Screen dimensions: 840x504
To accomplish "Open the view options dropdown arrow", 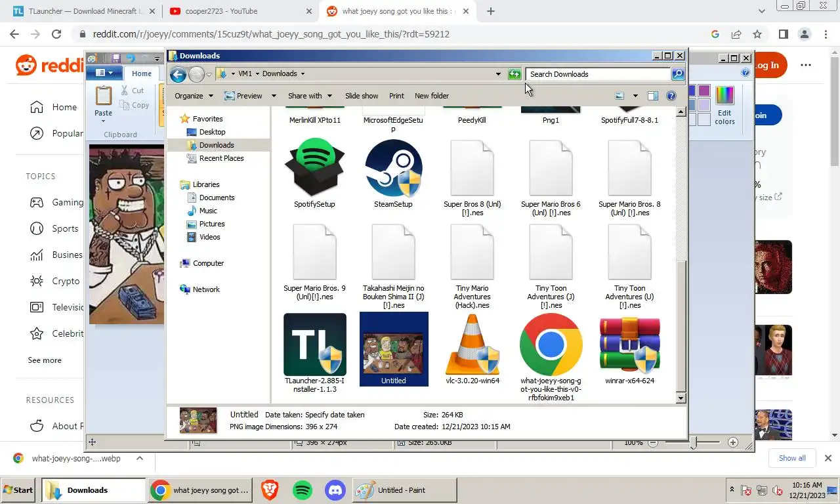I will click(x=635, y=96).
